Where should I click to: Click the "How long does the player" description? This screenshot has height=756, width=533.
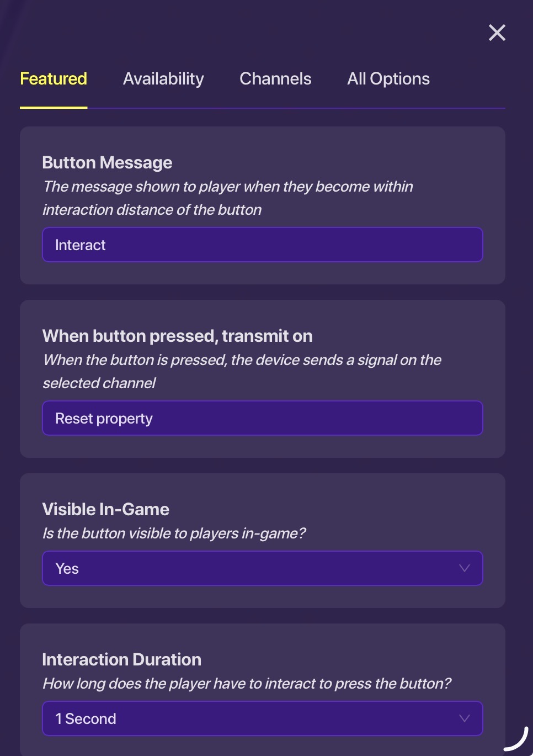click(x=247, y=684)
